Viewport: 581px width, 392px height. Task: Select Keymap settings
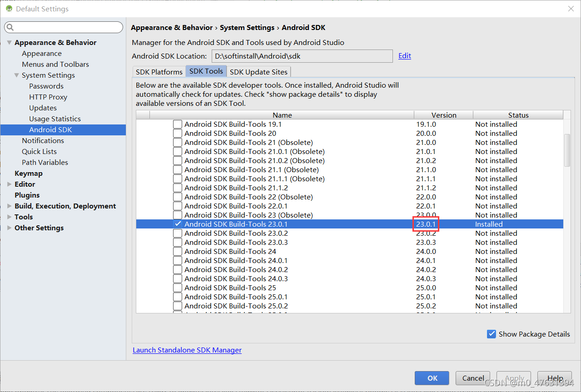(x=29, y=173)
